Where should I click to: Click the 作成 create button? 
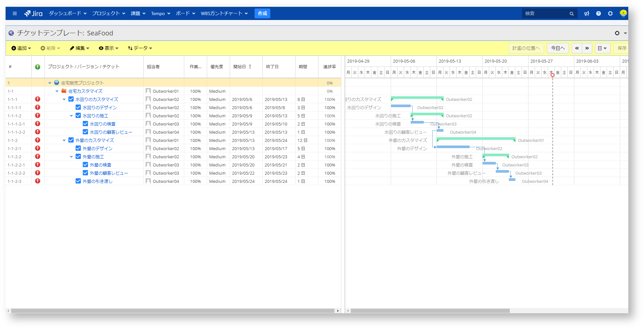(262, 13)
